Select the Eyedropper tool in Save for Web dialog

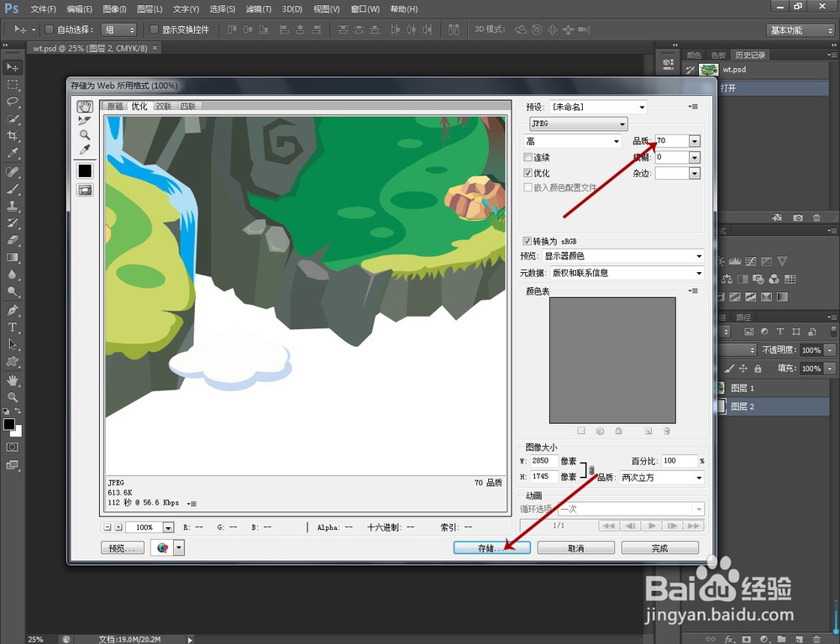click(x=85, y=149)
